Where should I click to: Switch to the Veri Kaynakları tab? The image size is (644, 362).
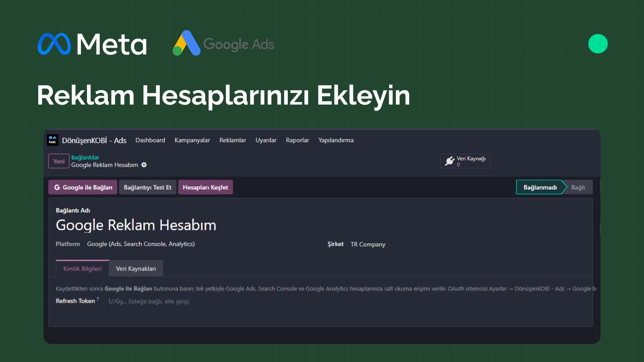(136, 269)
